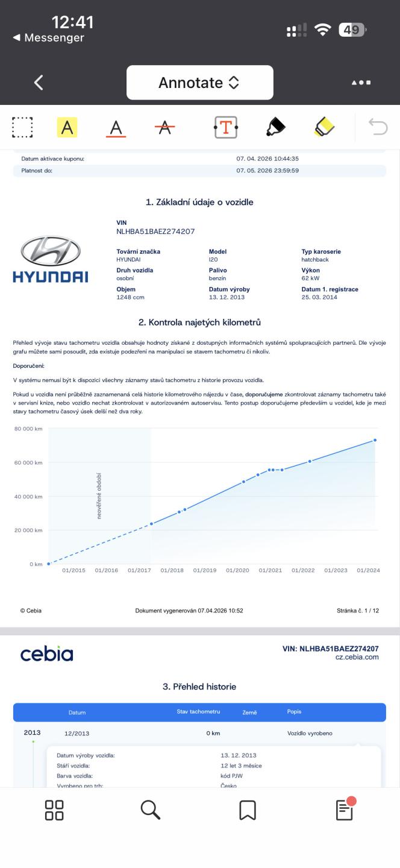Open page thumbnails grid view
Viewport: 400px width, 868px height.
tap(54, 810)
